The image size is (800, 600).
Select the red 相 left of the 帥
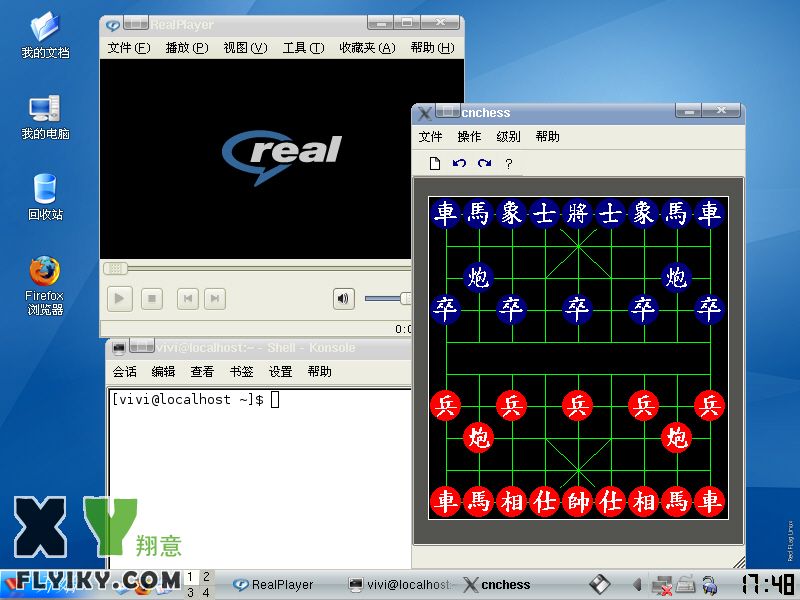[x=512, y=501]
